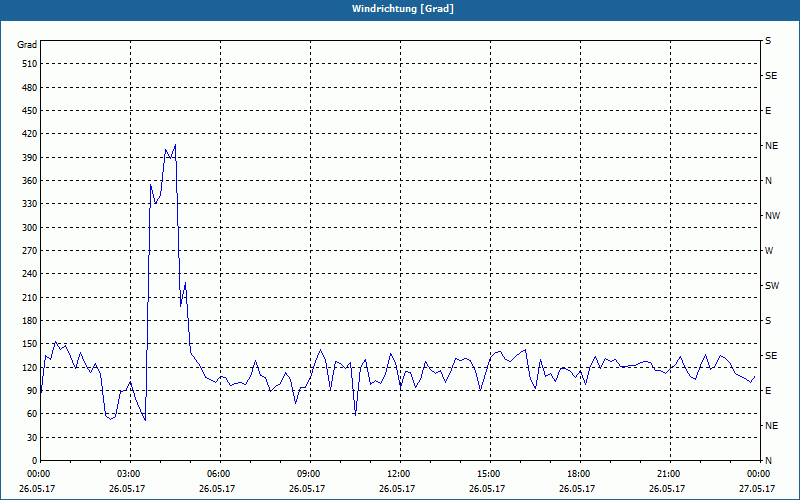Click the 09:00 time label

[311, 474]
